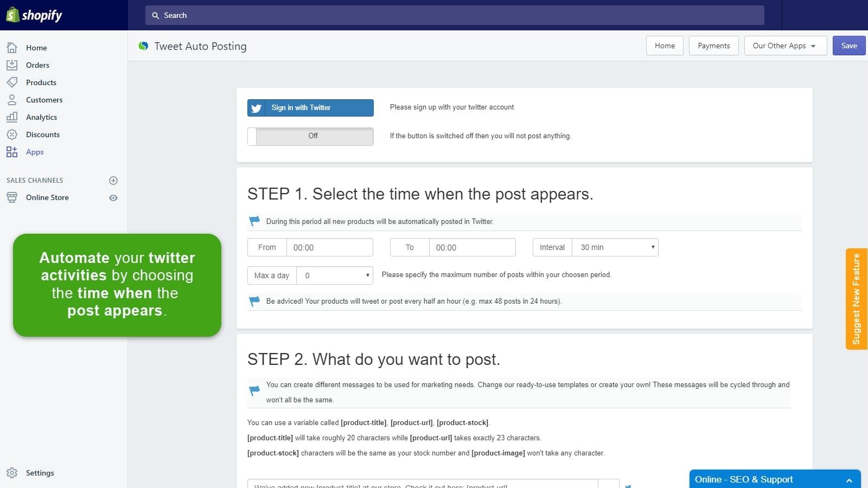Click the green 'Automate your twitter' banner
The width and height of the screenshot is (868, 488).
117,285
